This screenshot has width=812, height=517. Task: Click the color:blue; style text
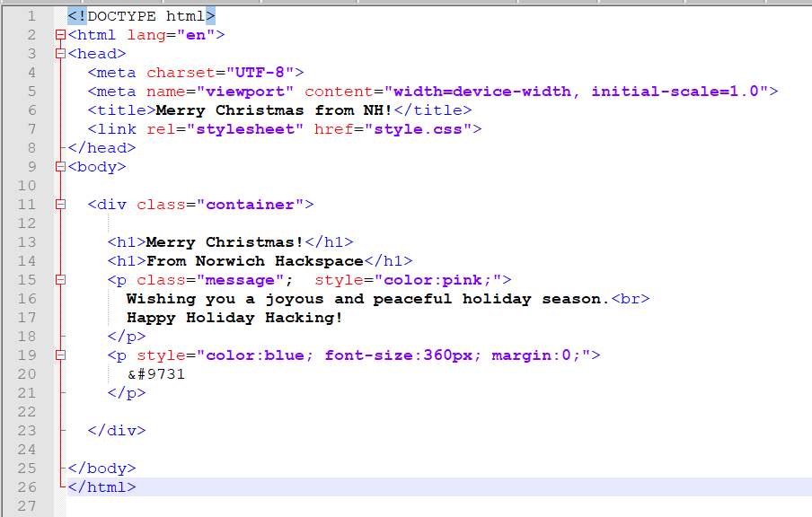(260, 355)
